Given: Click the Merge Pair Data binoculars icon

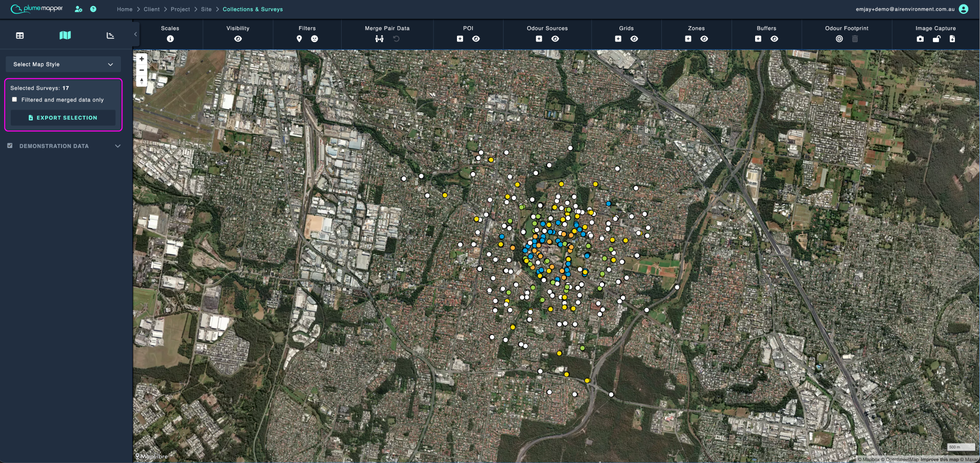Looking at the screenshot, I should tap(379, 39).
